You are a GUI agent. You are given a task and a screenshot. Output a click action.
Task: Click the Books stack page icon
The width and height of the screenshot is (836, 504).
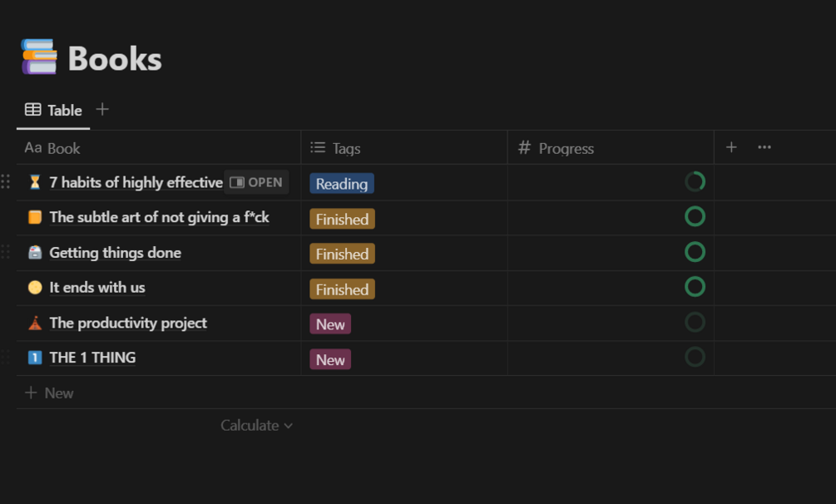coord(39,57)
